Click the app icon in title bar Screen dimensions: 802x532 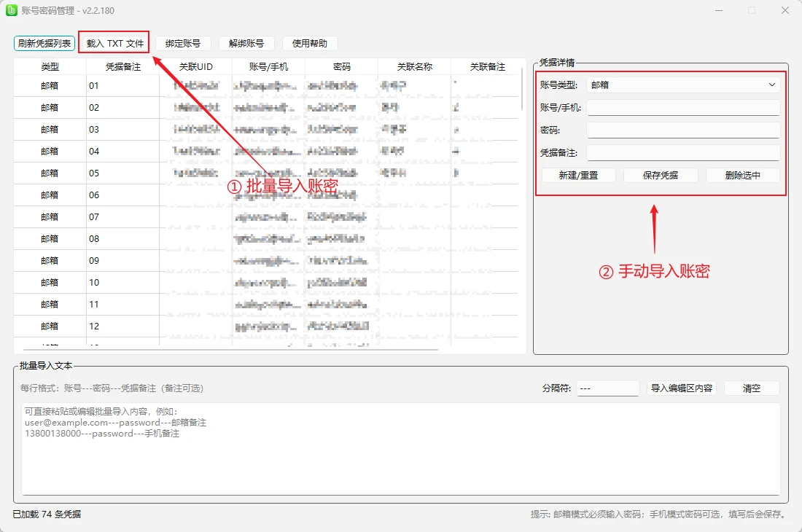click(11, 10)
